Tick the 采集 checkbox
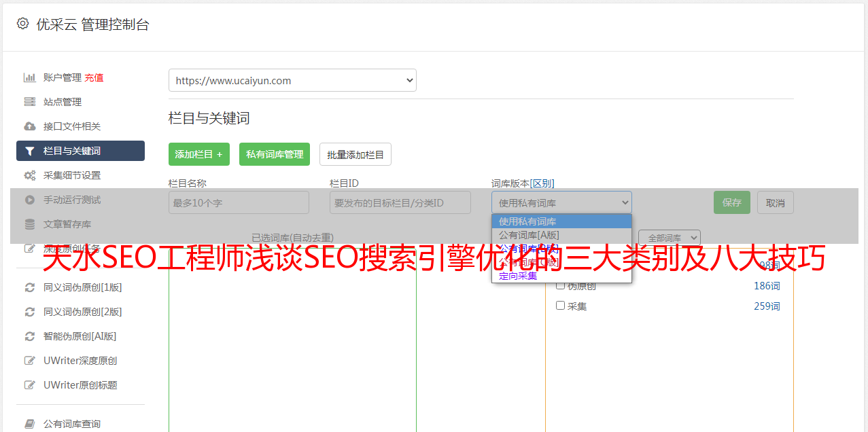Viewport: 868px width, 432px height. [x=561, y=306]
